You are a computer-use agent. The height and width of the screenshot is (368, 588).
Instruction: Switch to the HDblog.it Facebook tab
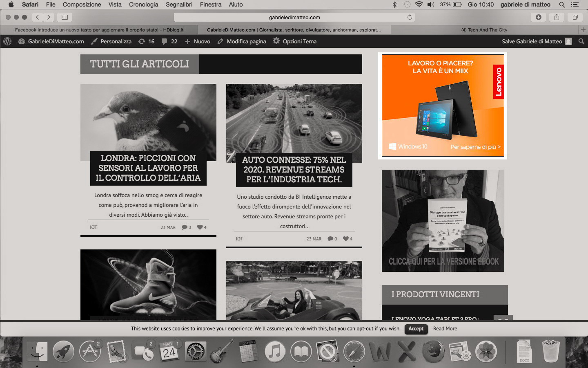99,30
